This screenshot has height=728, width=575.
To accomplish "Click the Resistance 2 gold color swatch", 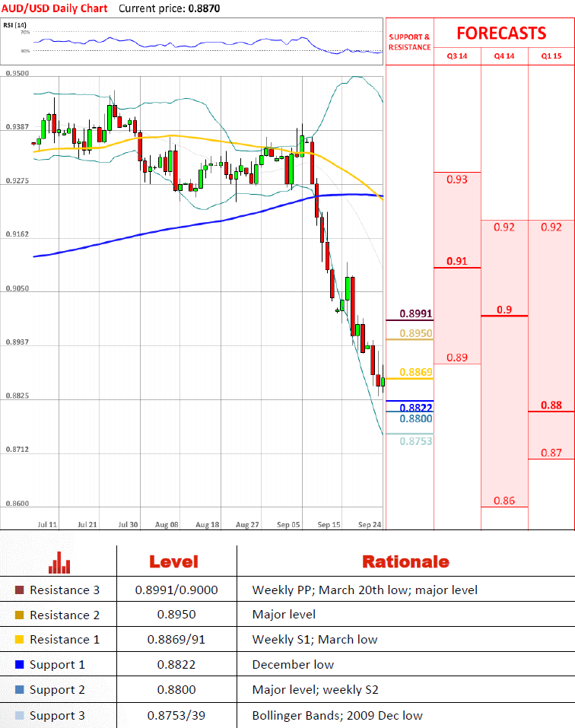I will coord(20,615).
